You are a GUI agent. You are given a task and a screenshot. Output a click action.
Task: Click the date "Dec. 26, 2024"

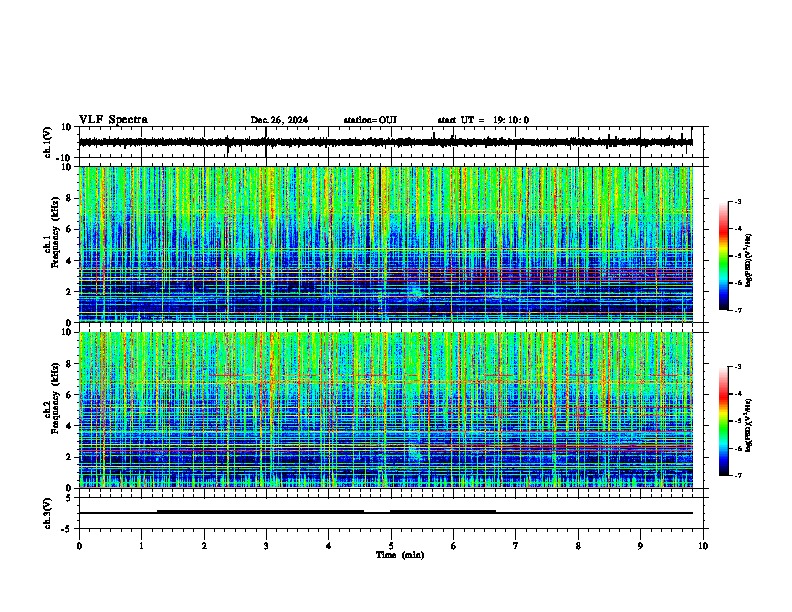[x=279, y=120]
